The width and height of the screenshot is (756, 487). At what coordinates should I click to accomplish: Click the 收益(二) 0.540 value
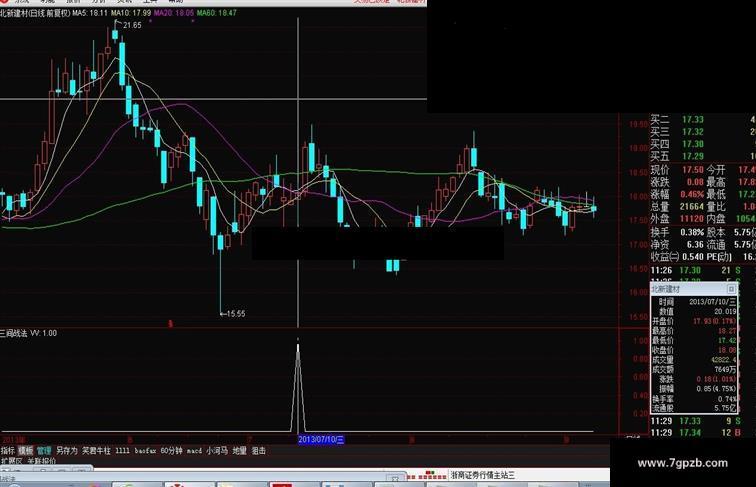coord(693,257)
